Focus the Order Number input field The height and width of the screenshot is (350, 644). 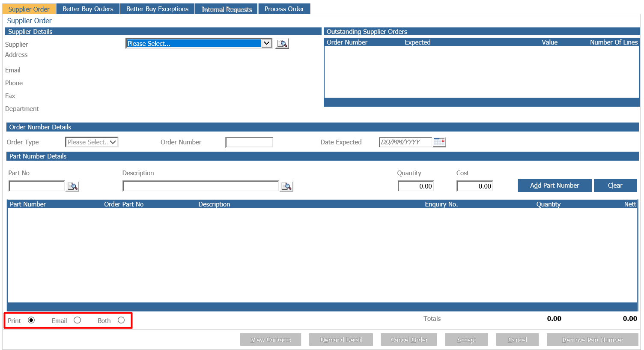(249, 142)
